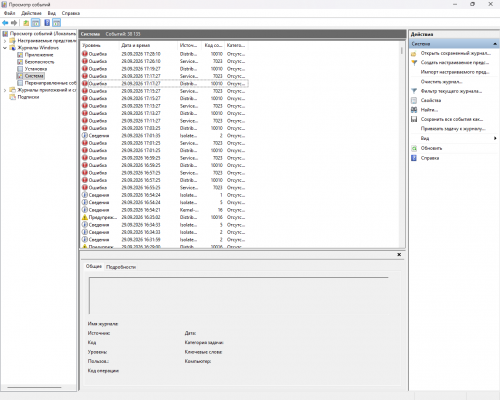Collapse Журналы Windows tree node
The height and width of the screenshot is (400, 500).
pos(5,48)
